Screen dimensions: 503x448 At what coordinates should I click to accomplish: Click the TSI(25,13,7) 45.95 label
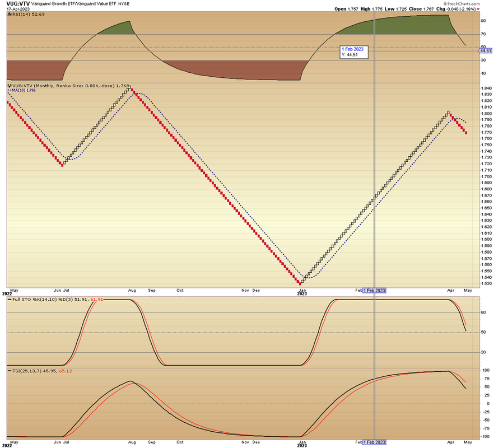pyautogui.click(x=35, y=371)
